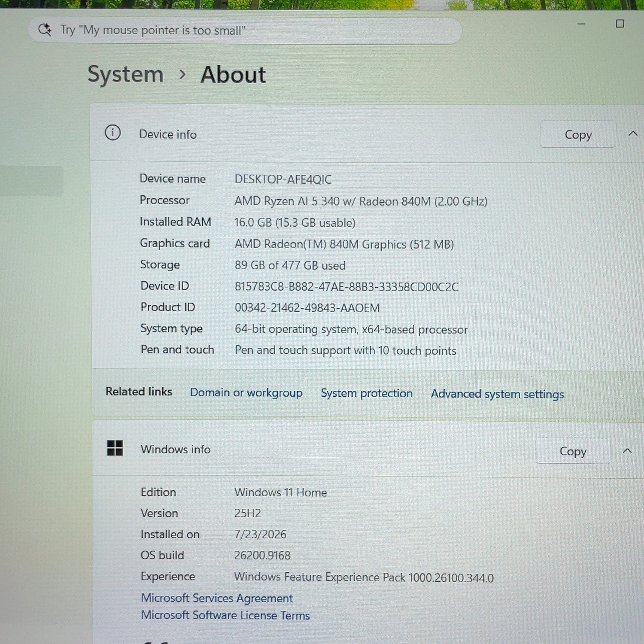Select processor value AMD Ryzen AI 5 340
This screenshot has height=644, width=644.
(361, 201)
